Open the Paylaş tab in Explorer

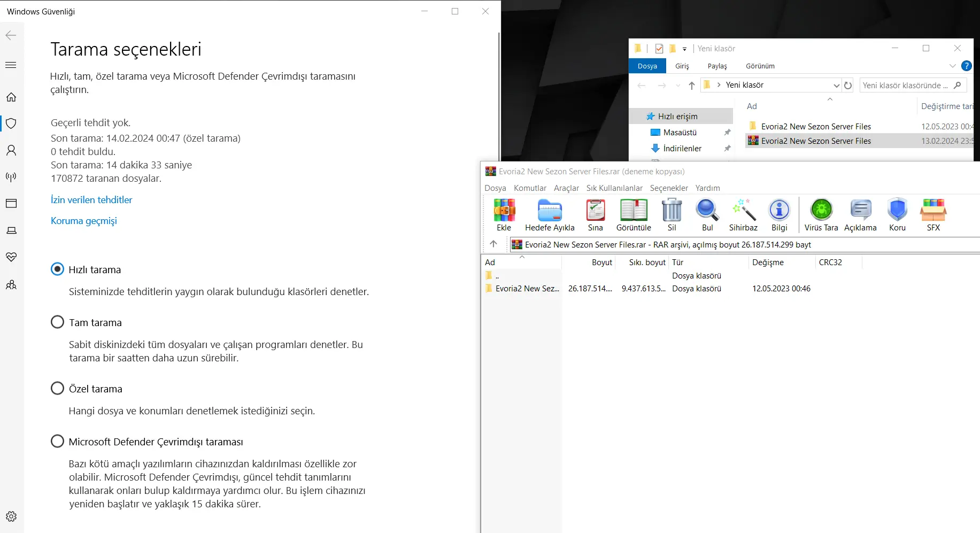point(717,66)
